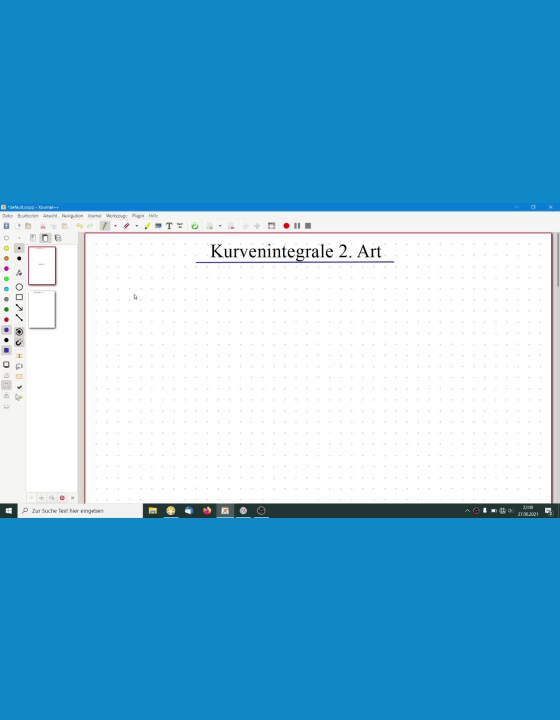Pick the black color swatch
The image size is (560, 720).
click(6, 340)
